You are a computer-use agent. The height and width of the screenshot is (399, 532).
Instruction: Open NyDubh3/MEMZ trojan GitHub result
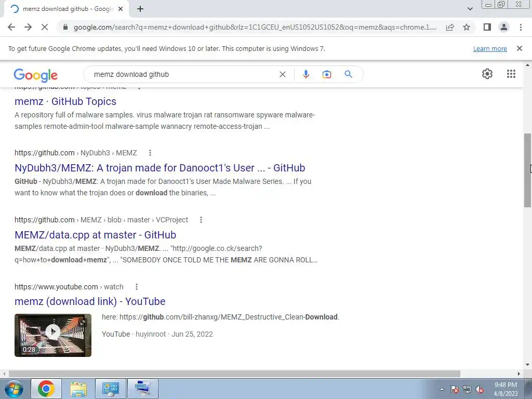(x=160, y=168)
